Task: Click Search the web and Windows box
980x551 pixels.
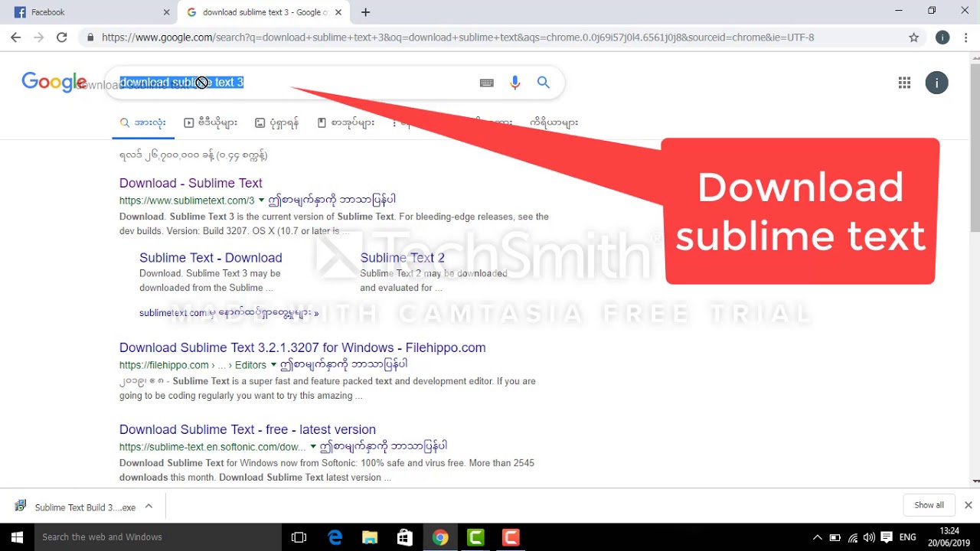Action: (x=158, y=537)
